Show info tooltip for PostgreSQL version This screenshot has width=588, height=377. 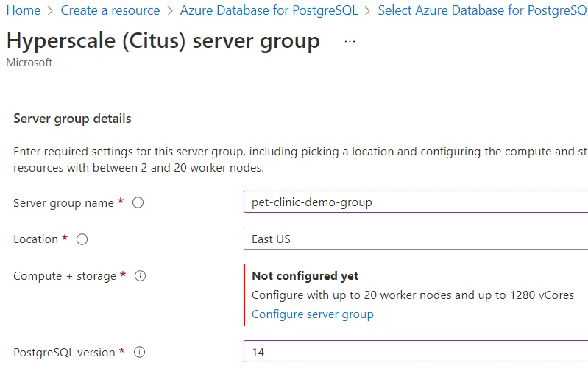pos(140,352)
